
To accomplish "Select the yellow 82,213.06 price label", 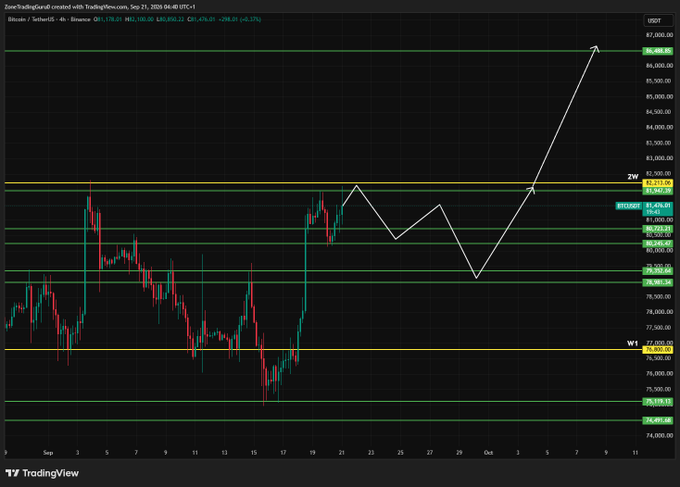I will point(657,183).
